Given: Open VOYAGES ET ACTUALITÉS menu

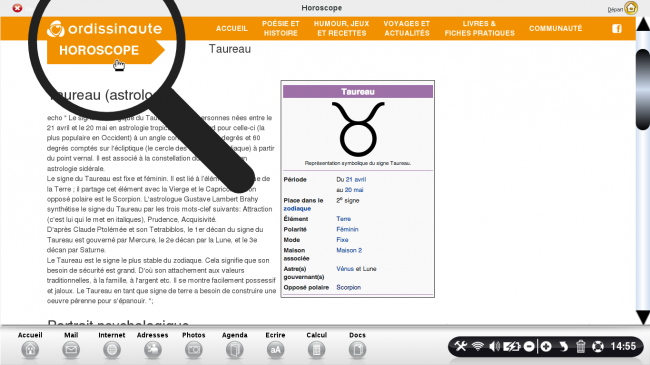Looking at the screenshot, I should click(x=407, y=28).
